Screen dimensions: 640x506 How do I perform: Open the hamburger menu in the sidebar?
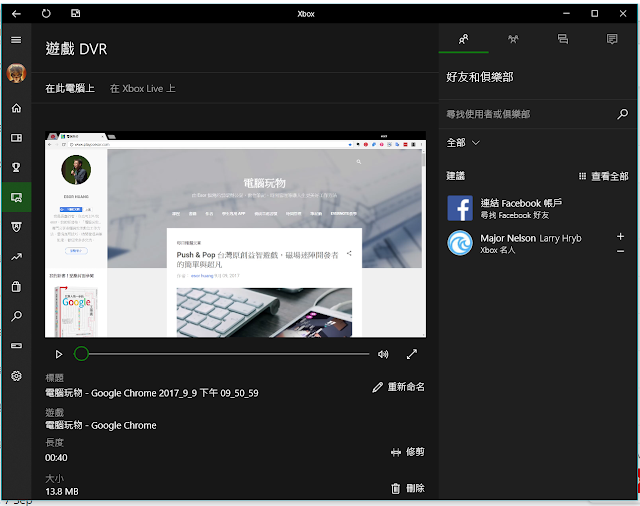click(16, 40)
